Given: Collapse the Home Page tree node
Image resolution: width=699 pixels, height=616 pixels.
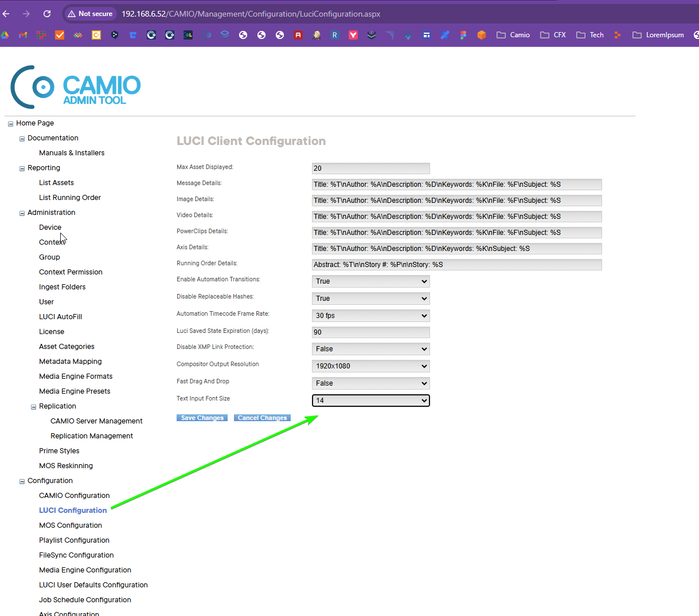Looking at the screenshot, I should 10,124.
